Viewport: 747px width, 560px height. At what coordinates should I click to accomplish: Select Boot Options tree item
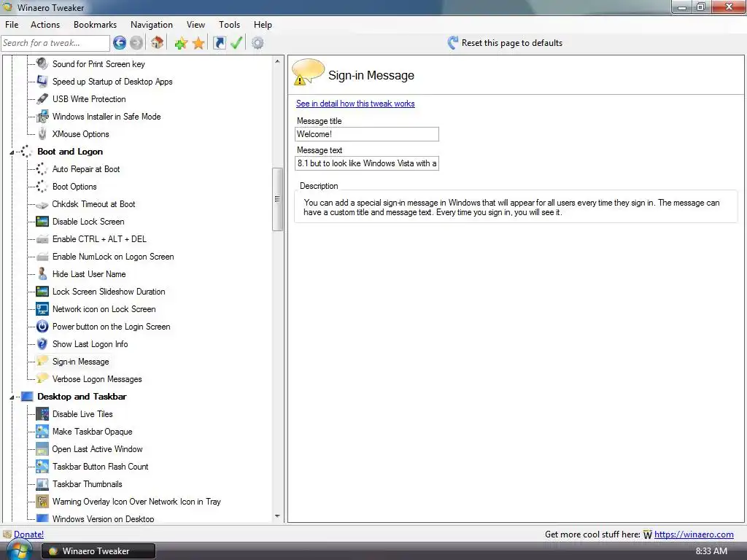[x=74, y=187]
